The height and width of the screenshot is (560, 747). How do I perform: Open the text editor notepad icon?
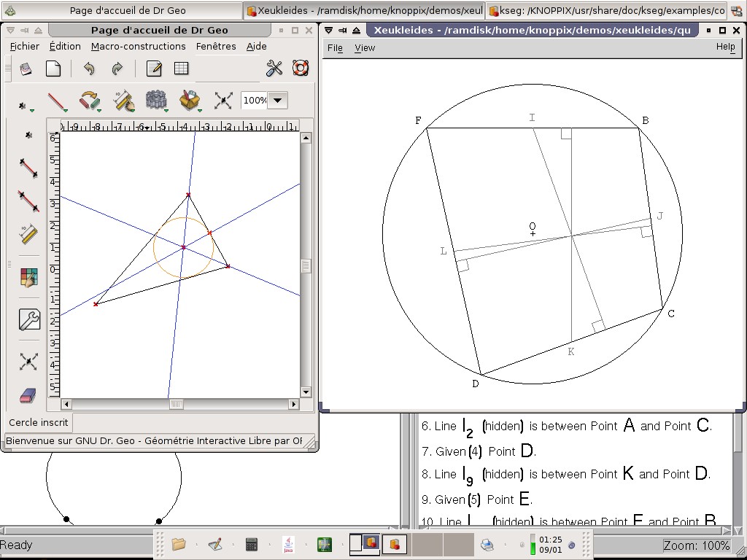point(154,69)
